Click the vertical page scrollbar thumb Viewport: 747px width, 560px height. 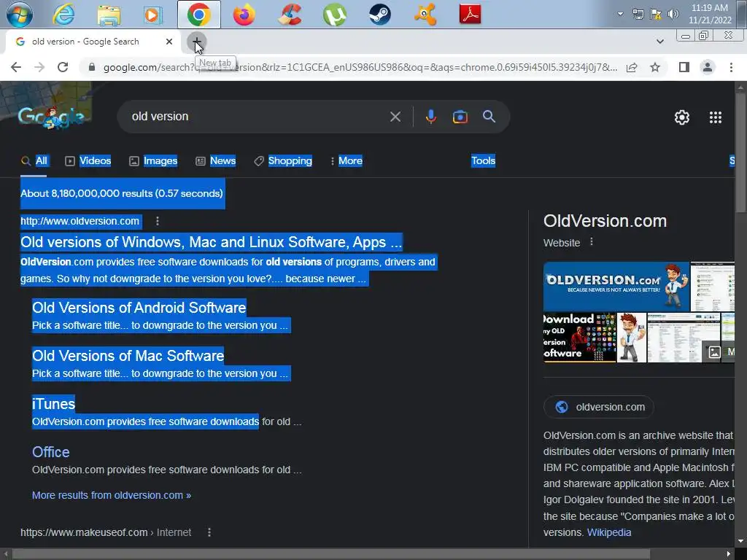(741, 152)
